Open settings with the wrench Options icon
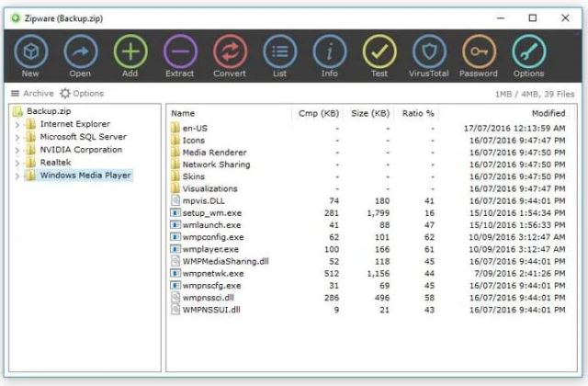588x386 pixels. [x=529, y=56]
